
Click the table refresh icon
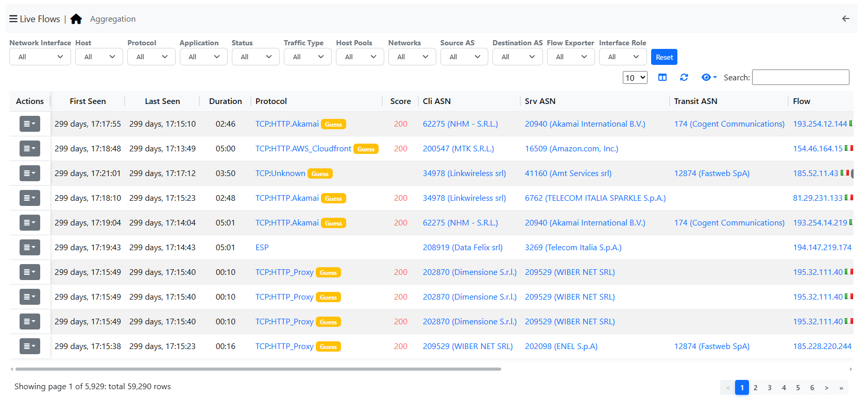click(x=684, y=77)
